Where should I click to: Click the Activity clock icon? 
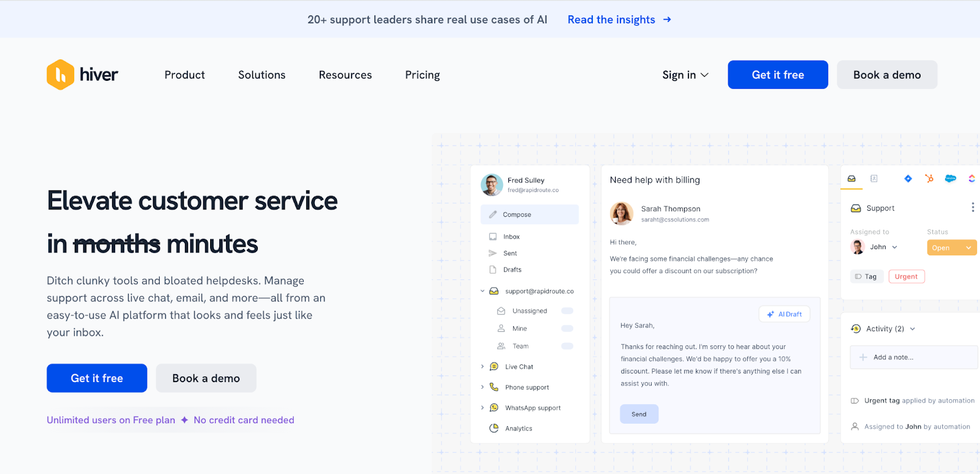[x=856, y=329]
